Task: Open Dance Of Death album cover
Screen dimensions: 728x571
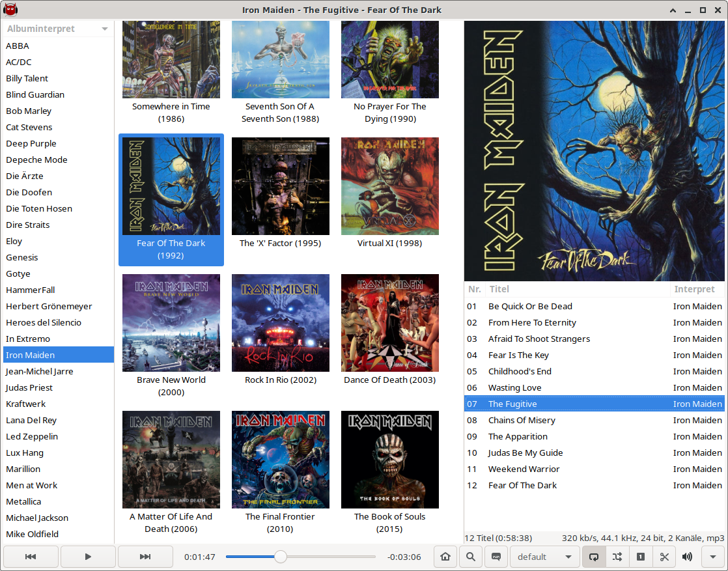Action: [x=390, y=323]
